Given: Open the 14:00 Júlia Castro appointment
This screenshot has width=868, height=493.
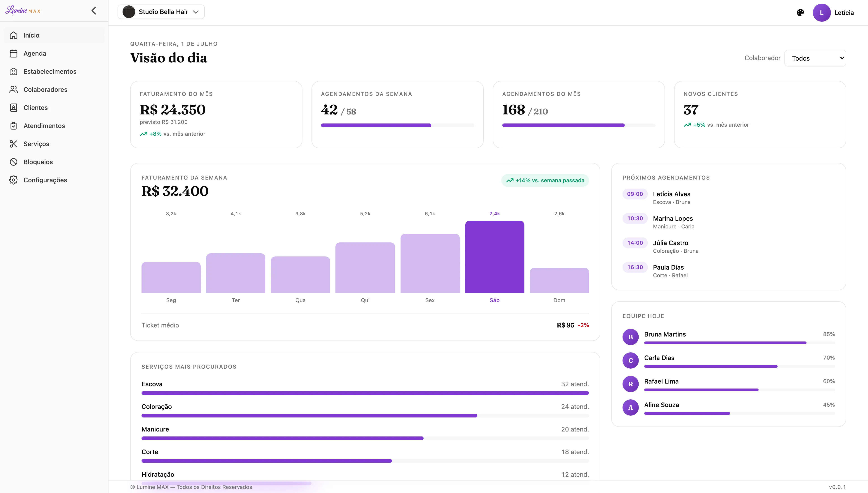Looking at the screenshot, I should click(728, 246).
